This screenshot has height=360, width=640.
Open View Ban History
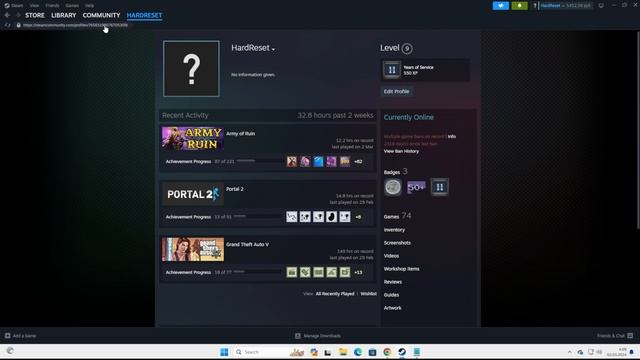(x=401, y=151)
